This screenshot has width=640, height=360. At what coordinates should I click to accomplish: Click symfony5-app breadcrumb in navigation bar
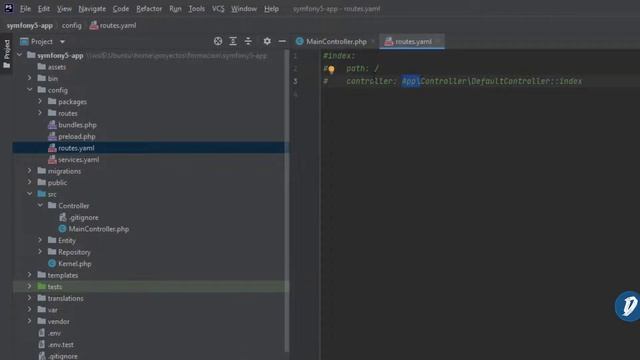[30, 25]
